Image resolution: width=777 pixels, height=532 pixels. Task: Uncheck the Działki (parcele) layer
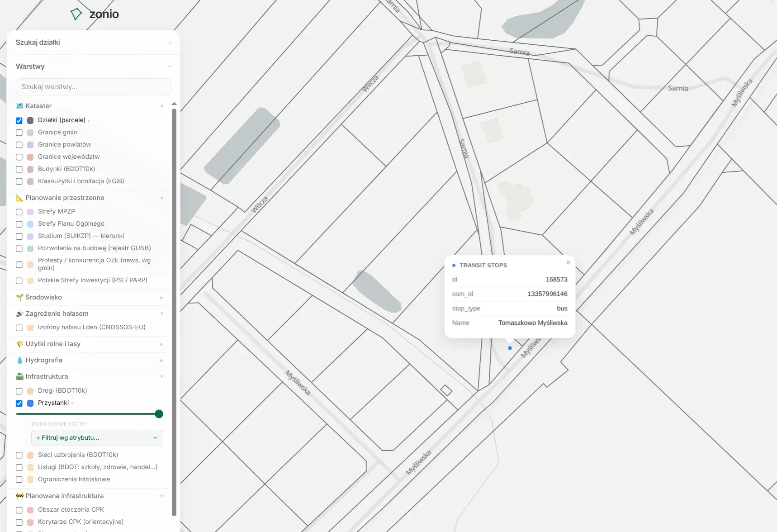(x=19, y=120)
